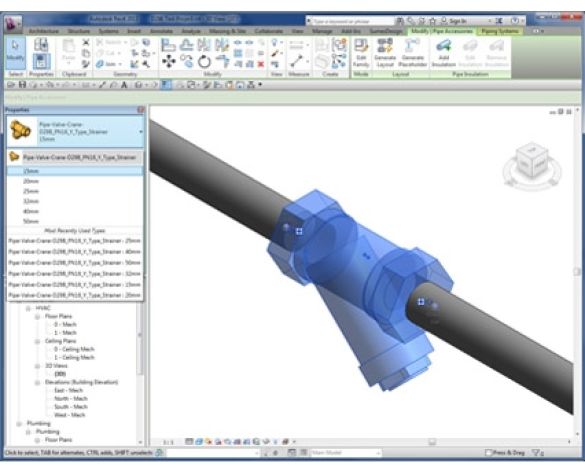Image resolution: width=585 pixels, height=471 pixels.
Task: Open the 1 - Ceiling Mech view
Action: (74, 358)
